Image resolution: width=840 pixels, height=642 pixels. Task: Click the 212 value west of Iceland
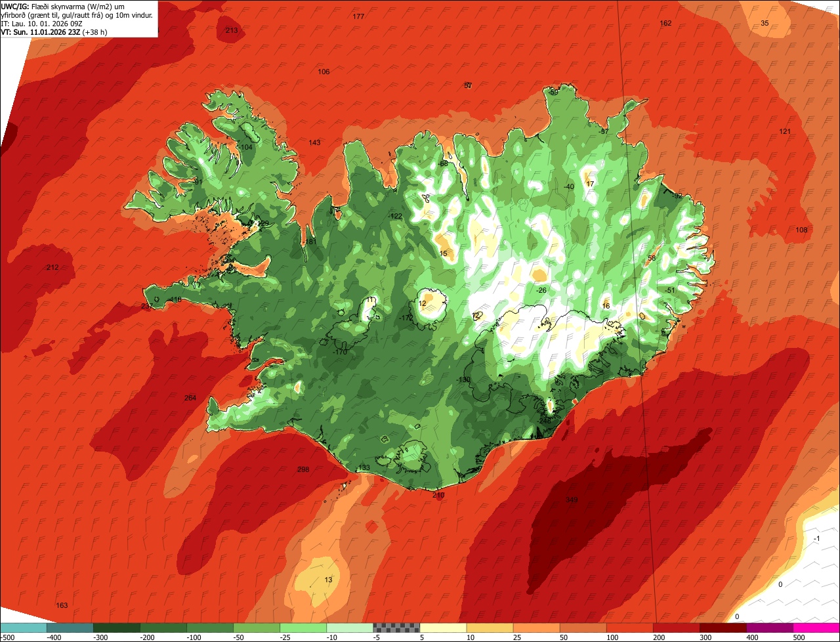52,267
